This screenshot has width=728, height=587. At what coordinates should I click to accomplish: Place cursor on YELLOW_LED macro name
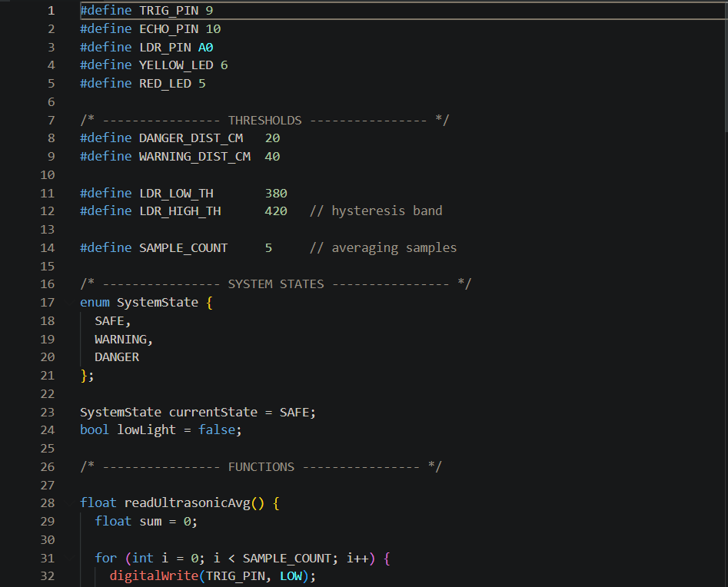176,65
